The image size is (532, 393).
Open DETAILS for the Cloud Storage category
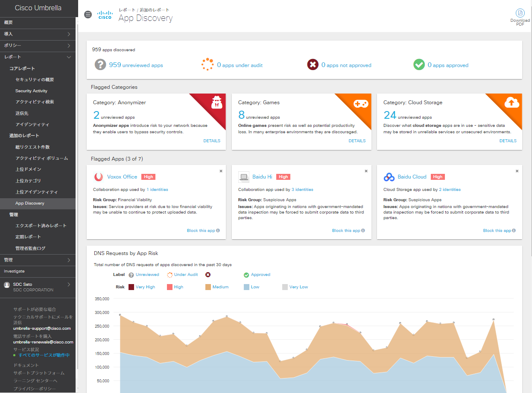(x=508, y=141)
